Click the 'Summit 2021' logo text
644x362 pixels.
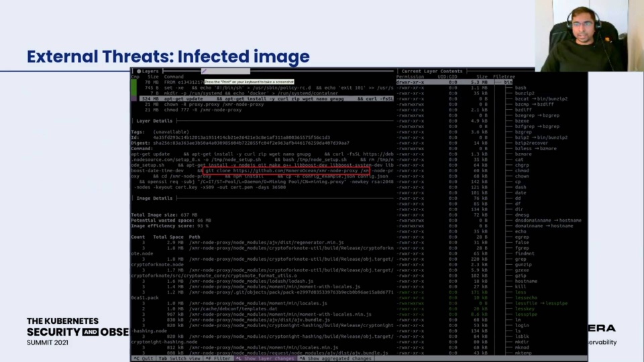[x=48, y=343]
